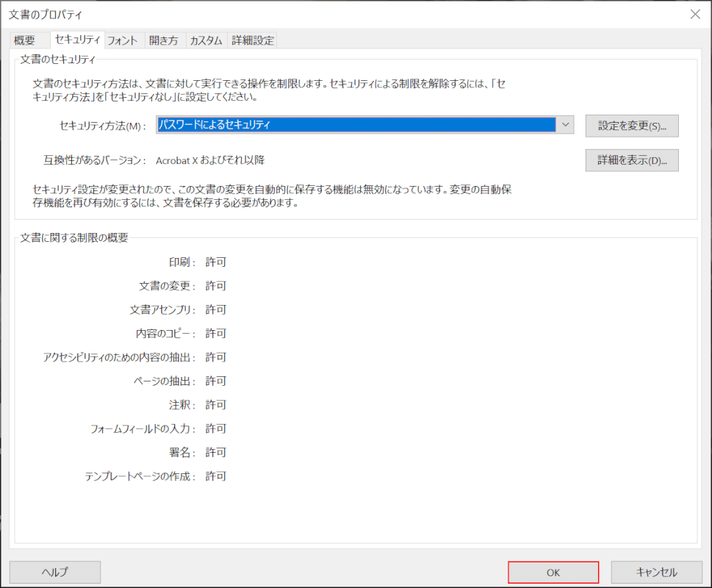This screenshot has width=712, height=588.
Task: Confirm with the OK button
Action: 553,572
